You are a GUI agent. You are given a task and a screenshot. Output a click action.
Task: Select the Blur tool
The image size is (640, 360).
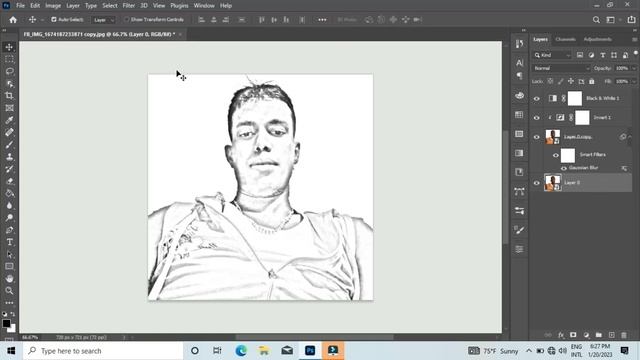click(9, 205)
